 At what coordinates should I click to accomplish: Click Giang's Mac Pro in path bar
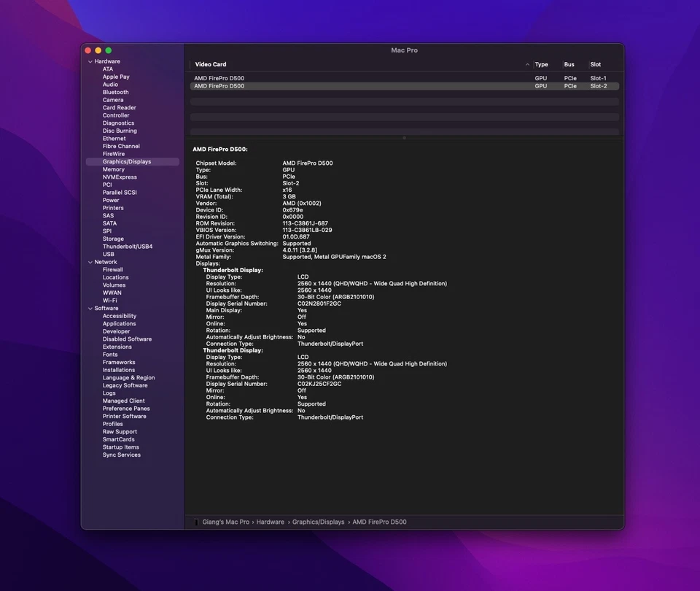226,522
